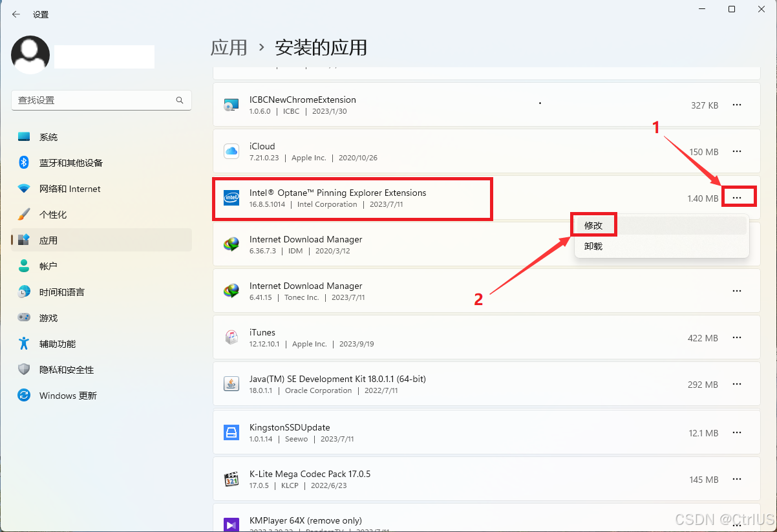Click the 292 MB size of Java SE
This screenshot has height=532, width=777.
point(703,385)
